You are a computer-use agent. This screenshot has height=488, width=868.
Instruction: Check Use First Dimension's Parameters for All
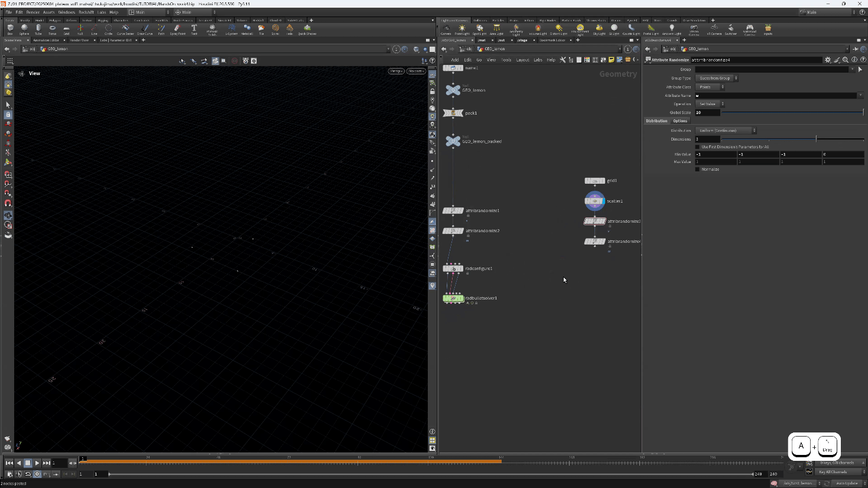[698, 147]
